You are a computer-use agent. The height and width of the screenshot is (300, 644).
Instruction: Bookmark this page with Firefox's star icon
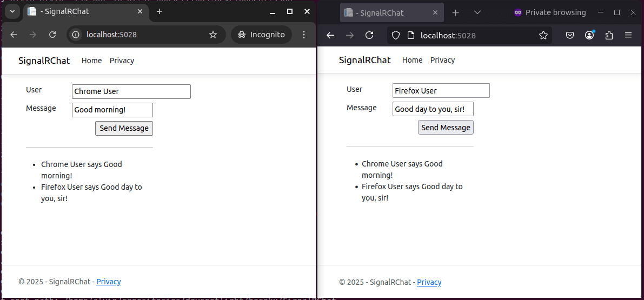point(543,36)
